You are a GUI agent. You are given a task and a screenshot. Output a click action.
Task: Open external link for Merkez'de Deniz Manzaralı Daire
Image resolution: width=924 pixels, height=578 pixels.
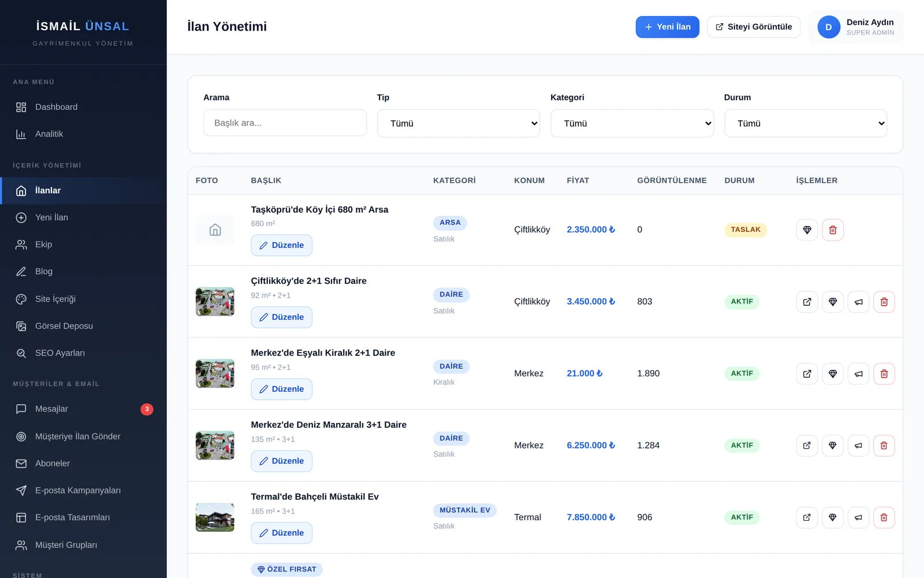[807, 446]
